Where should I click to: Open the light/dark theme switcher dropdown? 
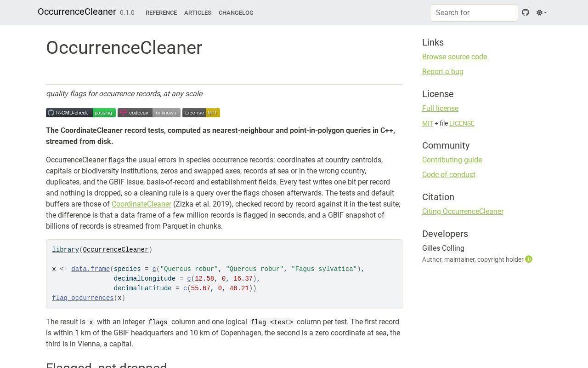click(541, 12)
